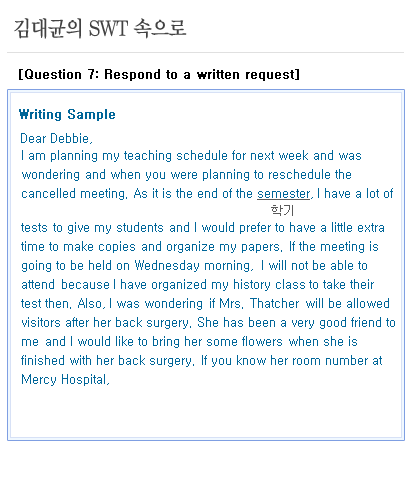Screen dimensions: 410x480
Task: Click the phrase teaching schedule
Action: coord(176,156)
